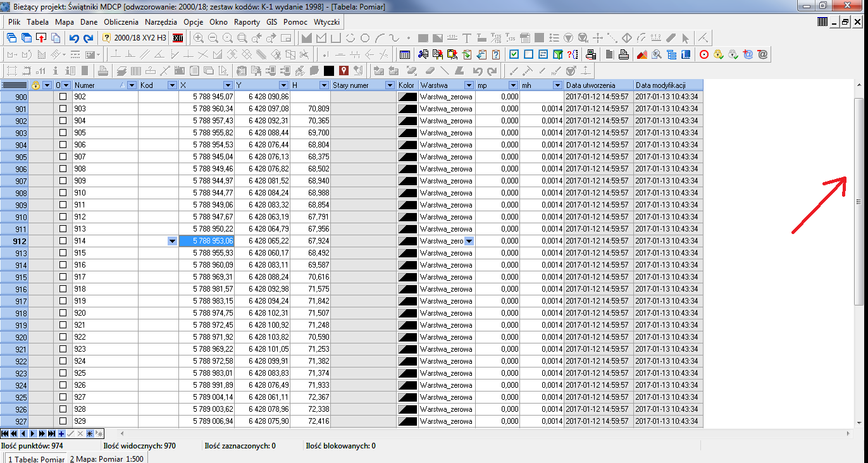Tick the checkbox for point 920
This screenshot has height=463, width=868.
(63, 313)
